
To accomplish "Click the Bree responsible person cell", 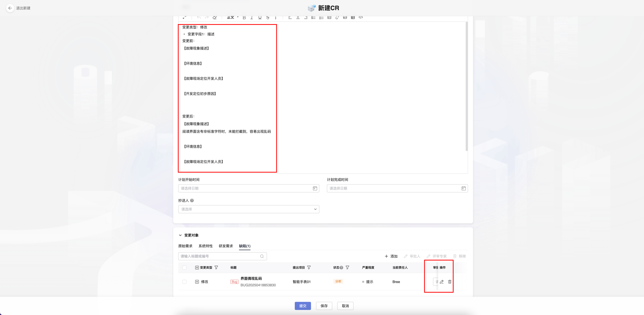I will [x=396, y=282].
